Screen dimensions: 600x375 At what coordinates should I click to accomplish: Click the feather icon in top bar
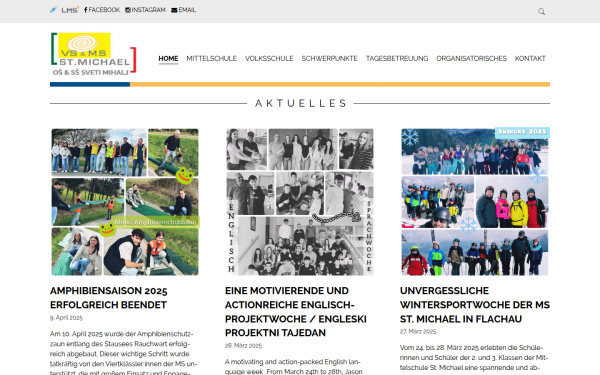tap(53, 10)
